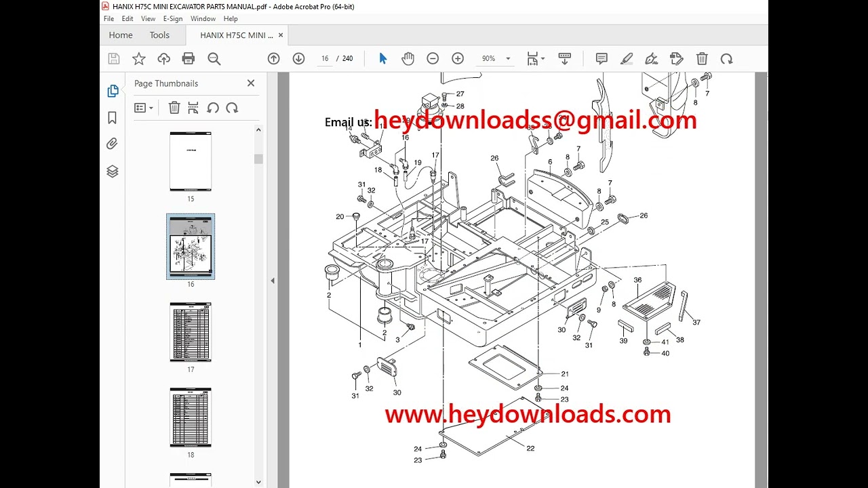Viewport: 868px width, 488px height.
Task: Go to next page with down arrow
Action: click(x=298, y=59)
